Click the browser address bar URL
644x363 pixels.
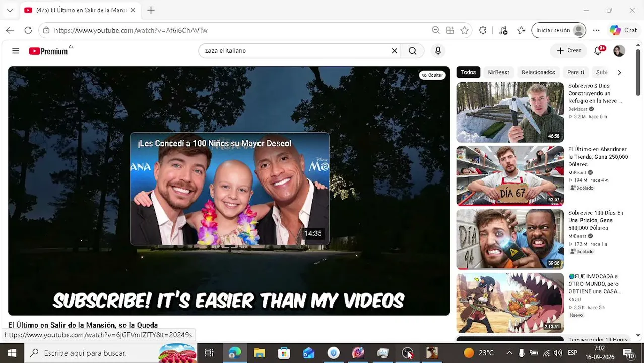coord(131,30)
